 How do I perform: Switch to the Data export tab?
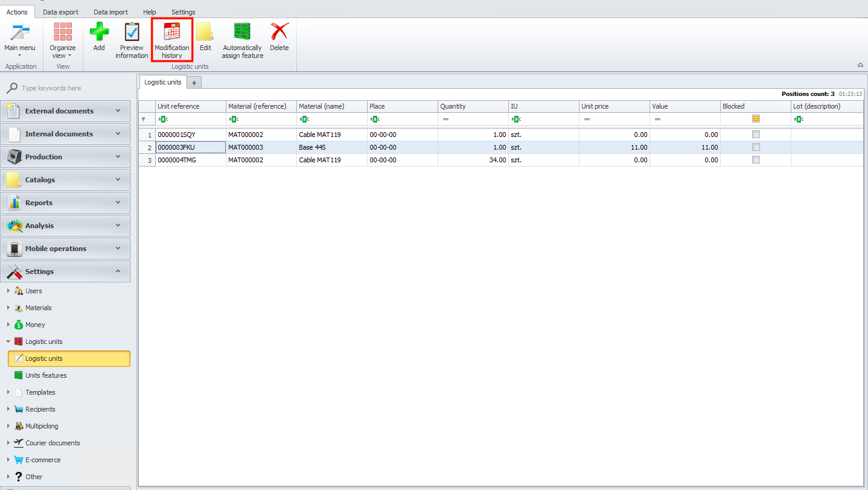[x=60, y=12]
